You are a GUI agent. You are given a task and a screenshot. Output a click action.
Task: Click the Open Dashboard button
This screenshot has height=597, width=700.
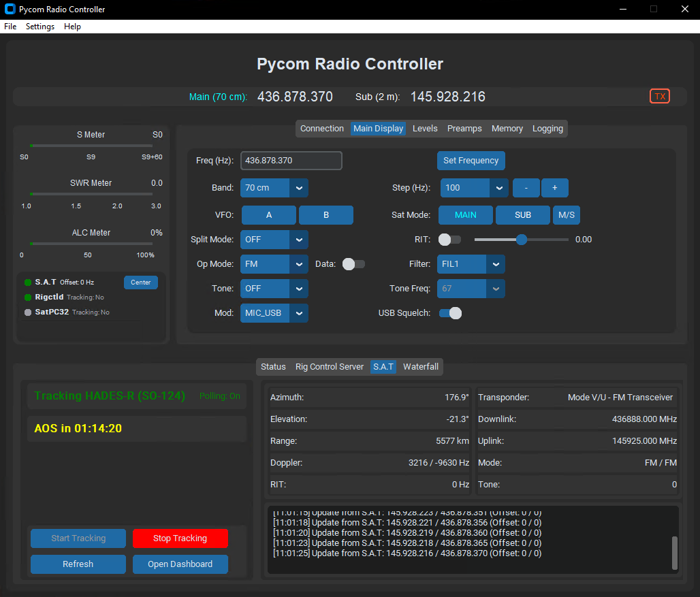click(180, 564)
